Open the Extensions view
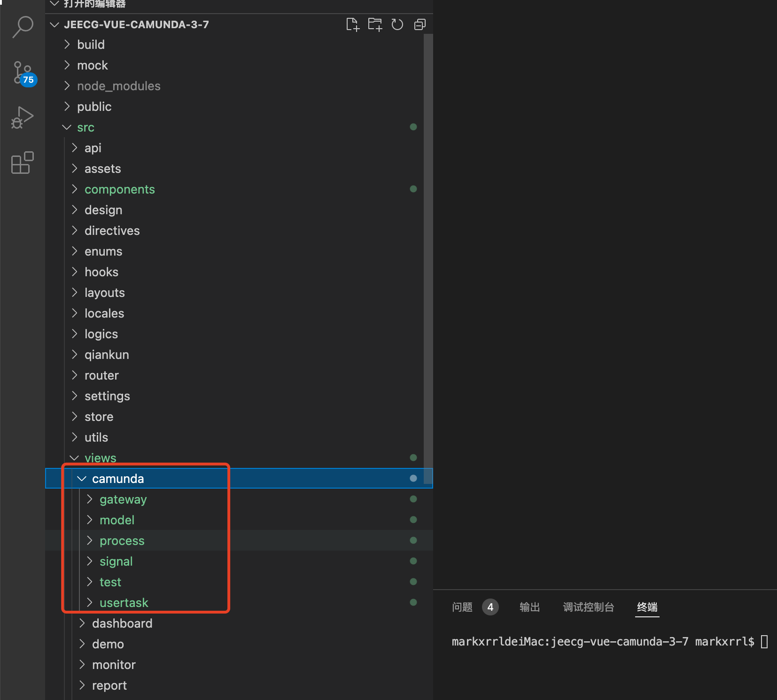Screen dimensions: 777x700 pos(23,163)
